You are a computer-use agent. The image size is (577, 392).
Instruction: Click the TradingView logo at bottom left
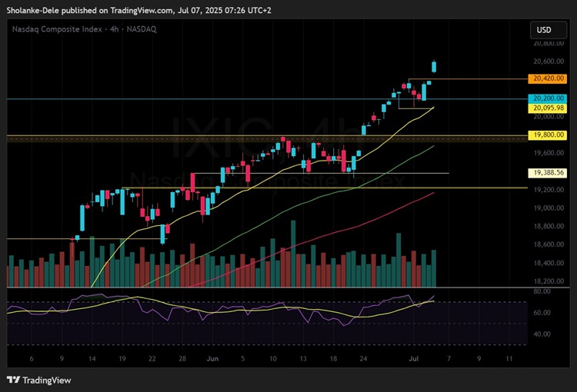[x=39, y=380]
